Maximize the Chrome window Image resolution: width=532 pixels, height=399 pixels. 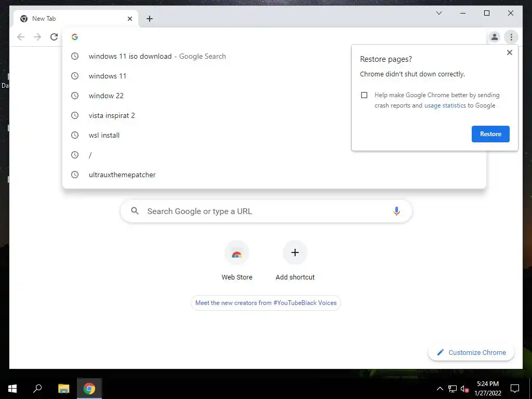pyautogui.click(x=486, y=13)
